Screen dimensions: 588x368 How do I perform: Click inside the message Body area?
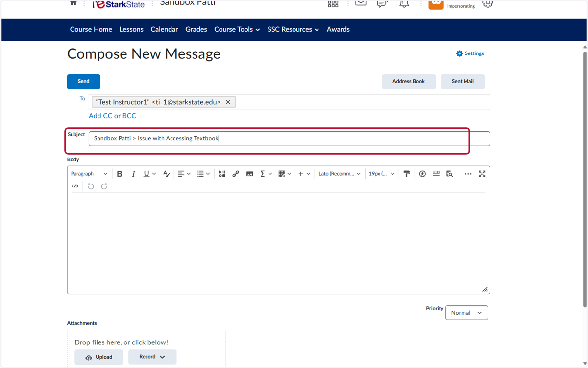pos(278,243)
